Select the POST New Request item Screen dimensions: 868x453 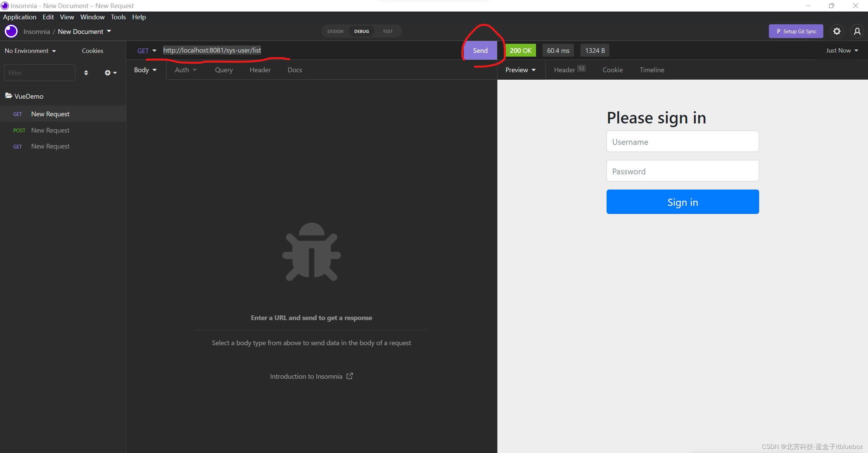tap(50, 130)
